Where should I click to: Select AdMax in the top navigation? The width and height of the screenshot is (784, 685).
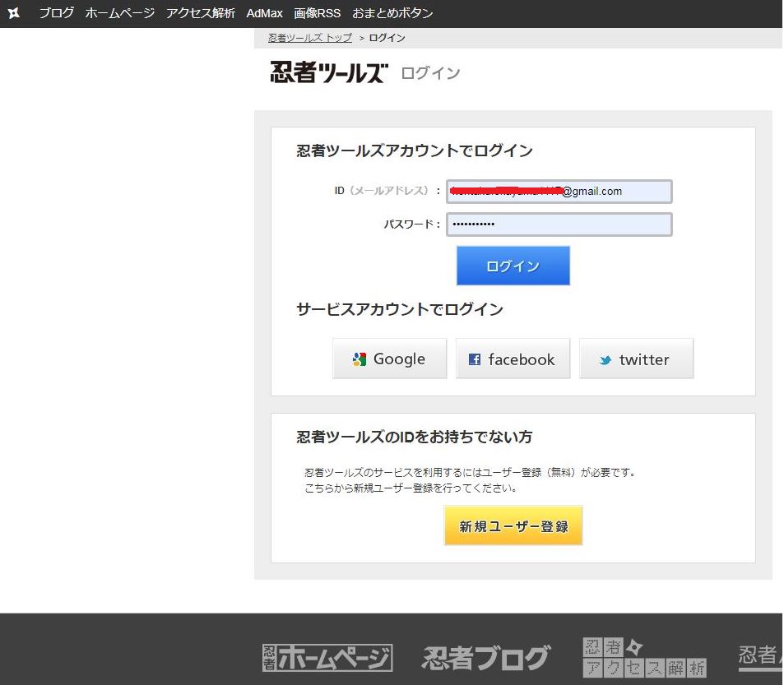point(265,13)
